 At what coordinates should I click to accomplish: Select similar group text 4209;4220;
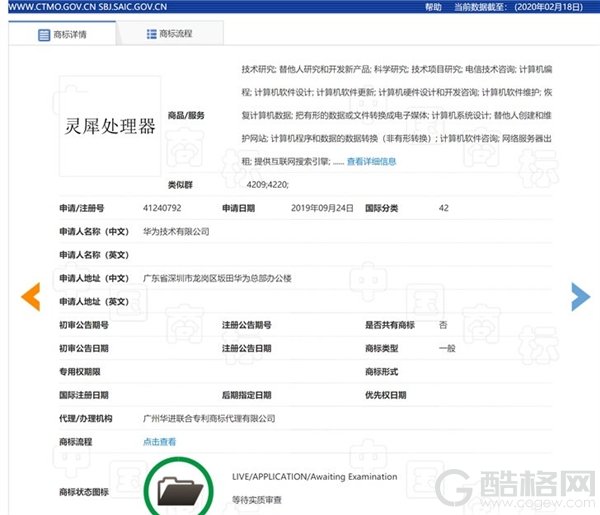(267, 185)
